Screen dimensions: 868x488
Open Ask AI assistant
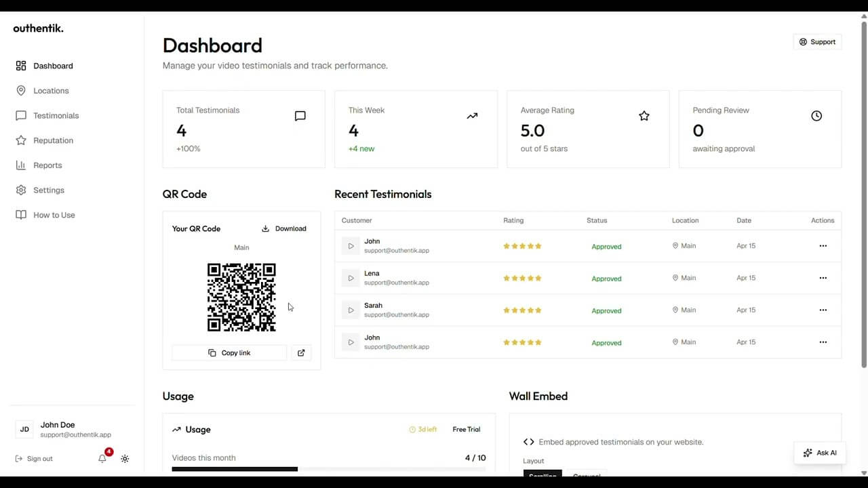[x=819, y=453]
